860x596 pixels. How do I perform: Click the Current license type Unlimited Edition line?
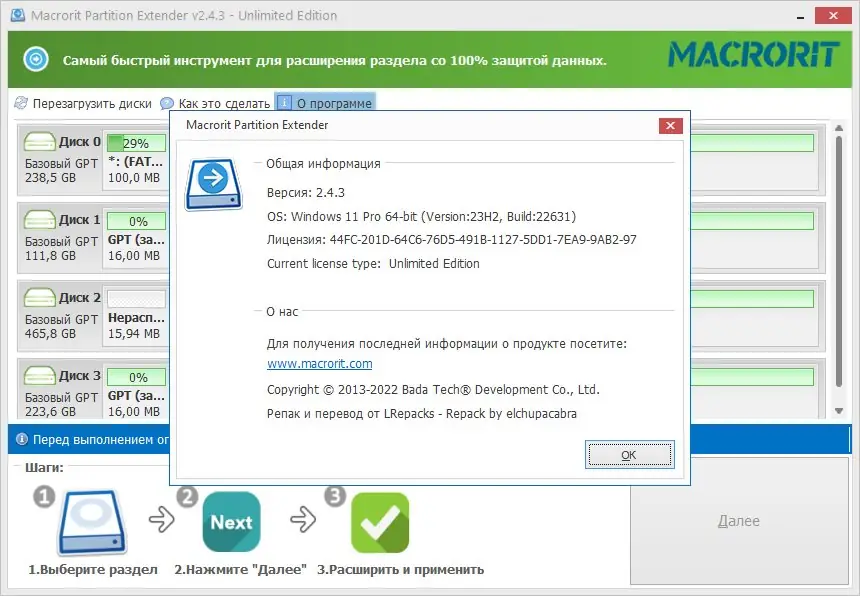click(373, 264)
